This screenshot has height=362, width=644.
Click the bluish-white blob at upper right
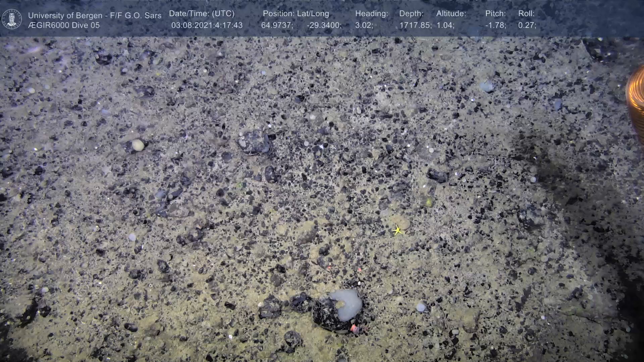tap(486, 86)
